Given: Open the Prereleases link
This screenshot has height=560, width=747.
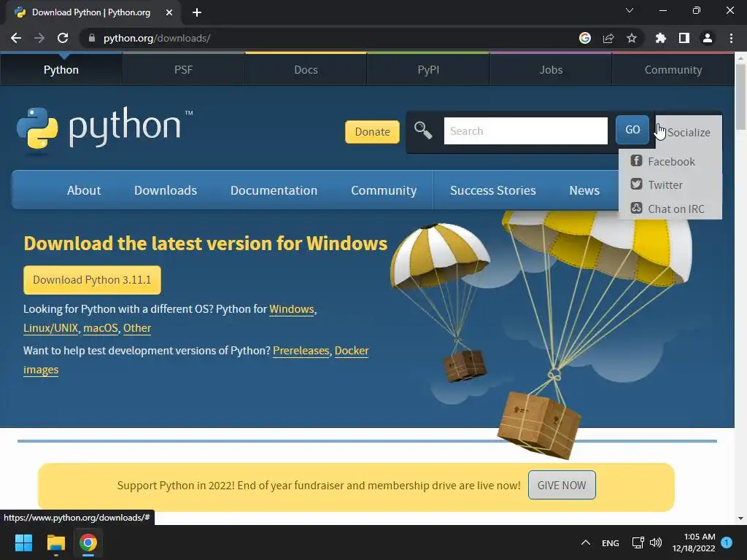Looking at the screenshot, I should [301, 351].
